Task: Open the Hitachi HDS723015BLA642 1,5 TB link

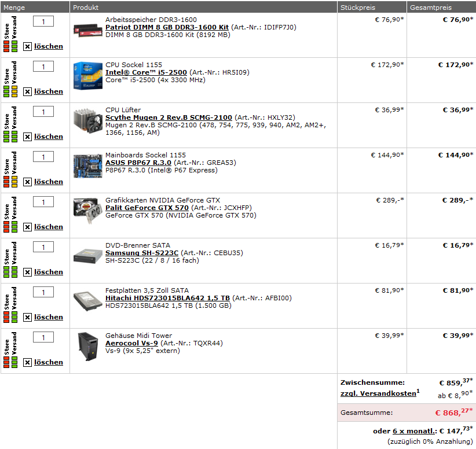Action: click(167, 298)
